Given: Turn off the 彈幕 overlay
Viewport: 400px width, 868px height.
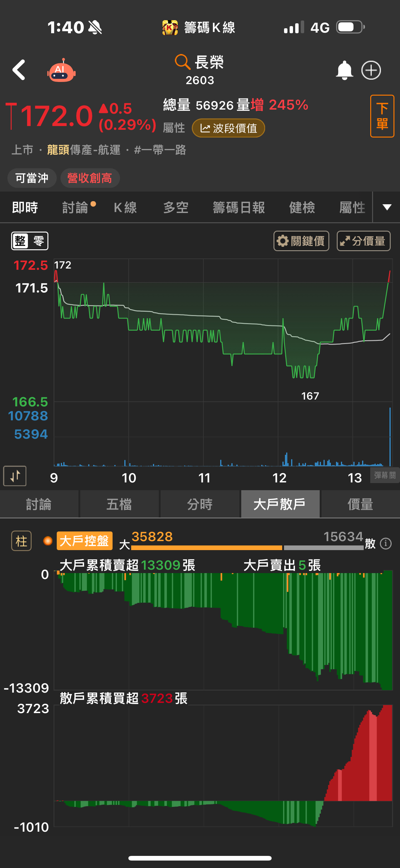Looking at the screenshot, I should coord(385,475).
